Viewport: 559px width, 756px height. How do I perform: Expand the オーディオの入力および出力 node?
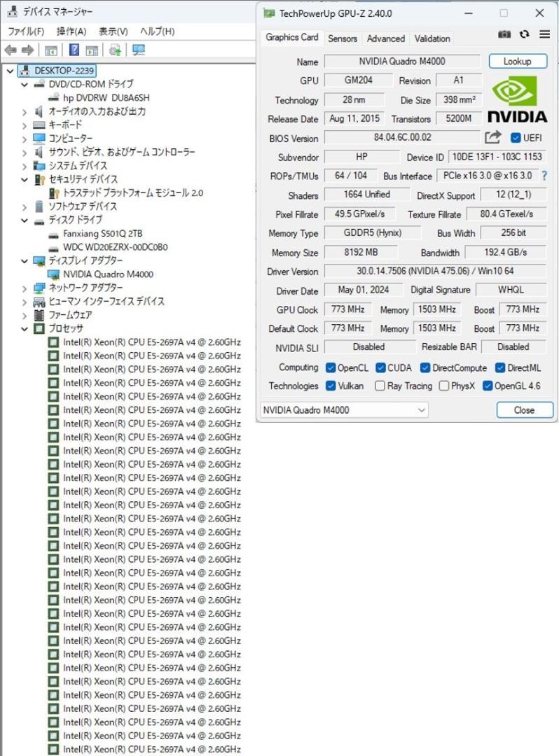pos(25,112)
